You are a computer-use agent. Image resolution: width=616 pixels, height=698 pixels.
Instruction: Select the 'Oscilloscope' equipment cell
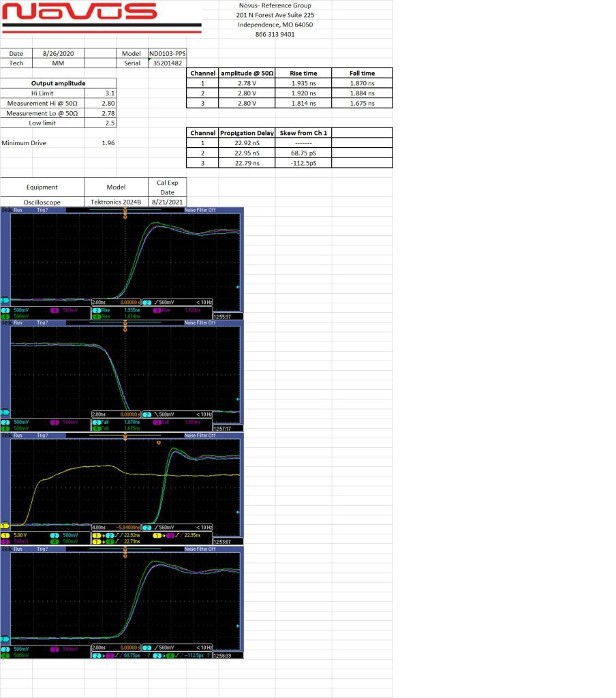pyautogui.click(x=42, y=202)
